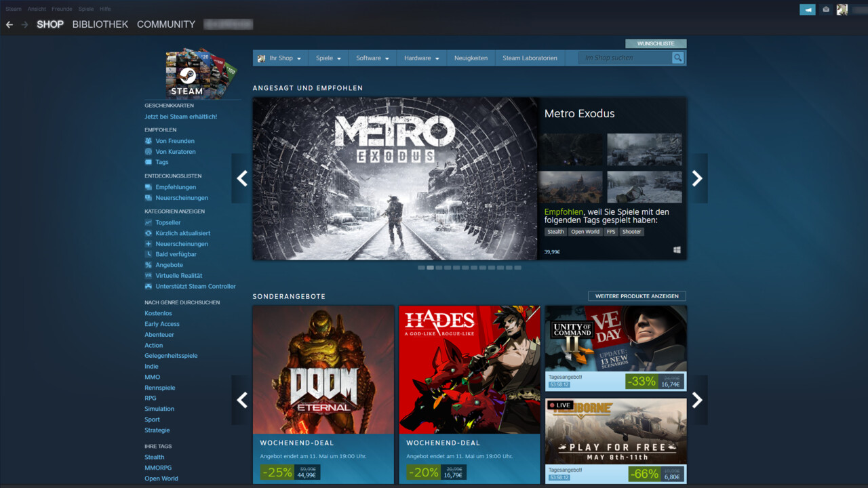Browse the Strategie genre
Image resolution: width=868 pixels, height=488 pixels.
(x=157, y=430)
